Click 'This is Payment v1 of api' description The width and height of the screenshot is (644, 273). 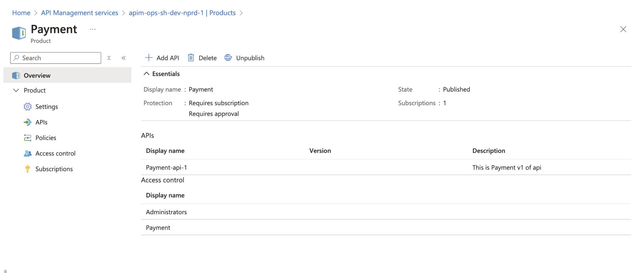507,167
